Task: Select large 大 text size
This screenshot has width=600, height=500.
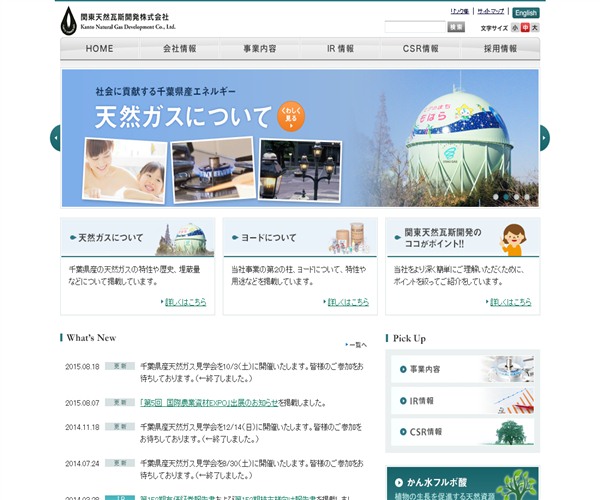Action: [x=535, y=28]
